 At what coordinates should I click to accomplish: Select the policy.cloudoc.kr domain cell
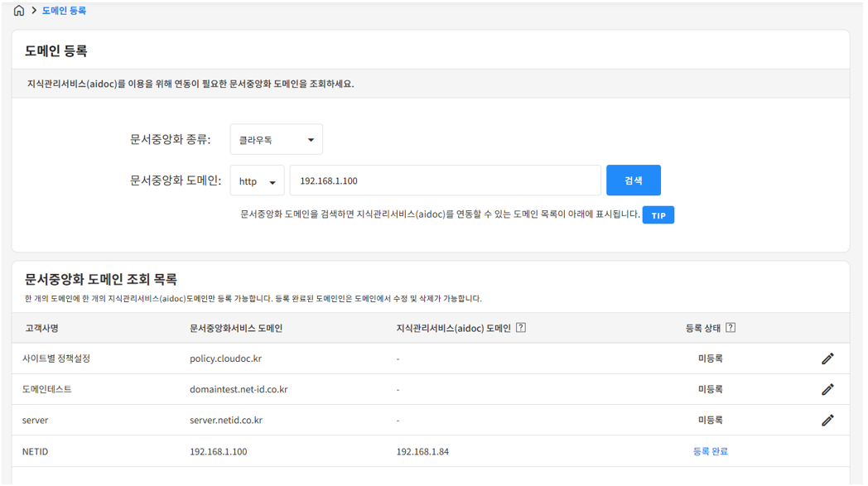[225, 358]
